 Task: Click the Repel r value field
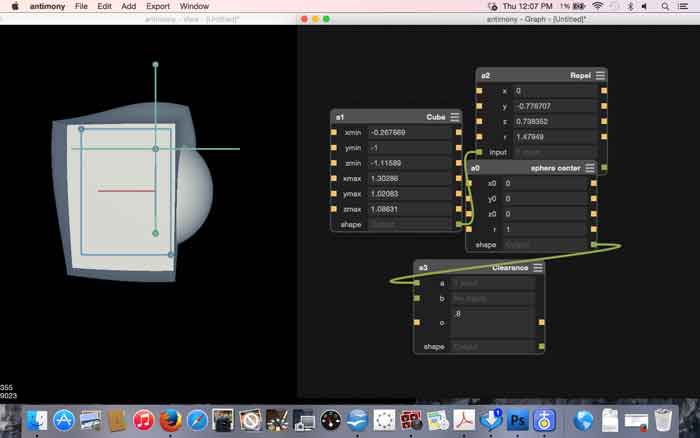(x=555, y=137)
